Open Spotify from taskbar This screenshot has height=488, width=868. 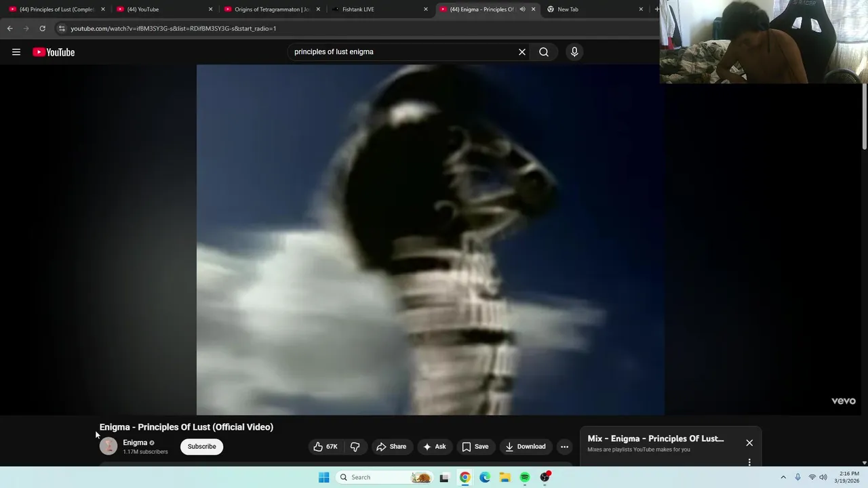point(525,477)
